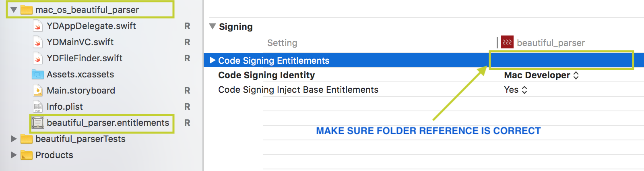Click the Products folder icon

(26, 155)
